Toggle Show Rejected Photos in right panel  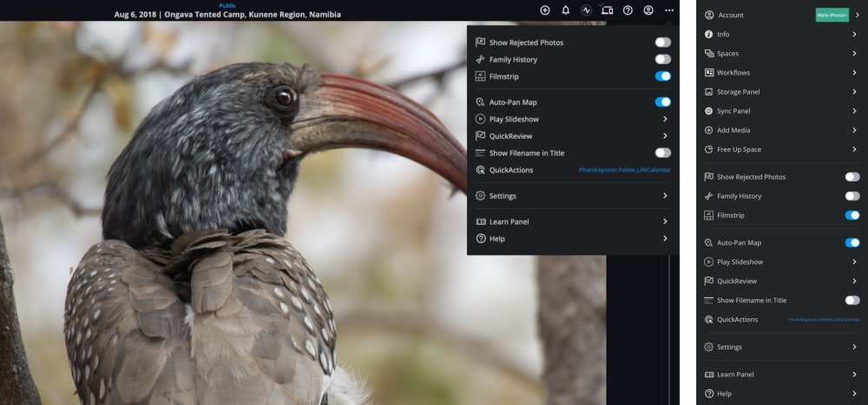852,177
